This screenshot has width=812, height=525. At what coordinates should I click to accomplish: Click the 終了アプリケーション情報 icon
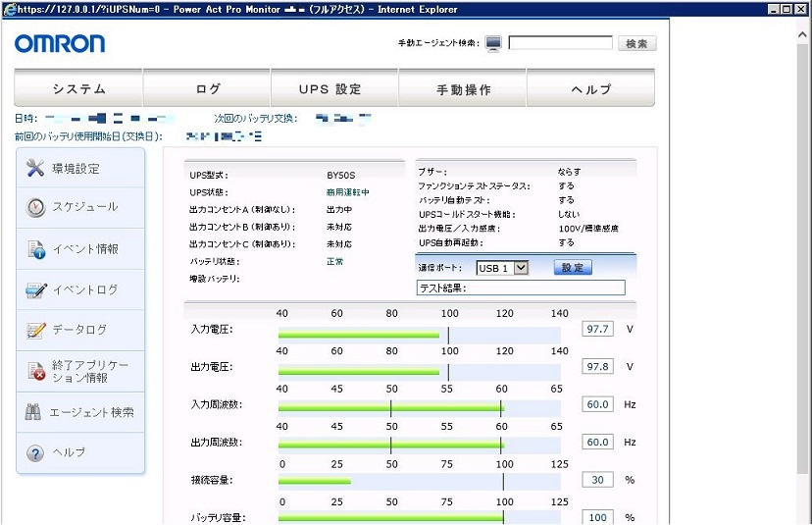(36, 371)
